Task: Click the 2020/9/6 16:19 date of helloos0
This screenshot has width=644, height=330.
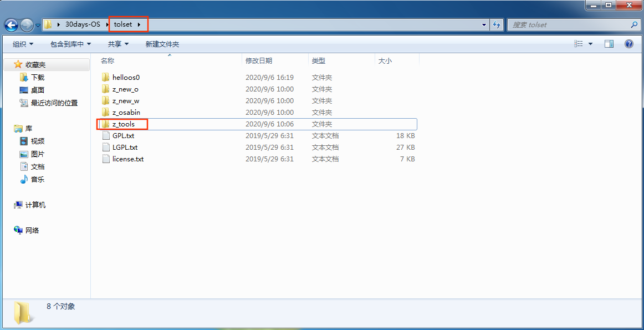Action: click(x=269, y=77)
